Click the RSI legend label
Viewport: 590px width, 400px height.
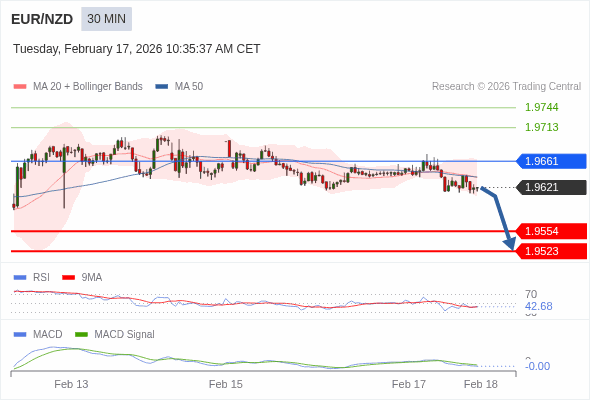coord(41,278)
